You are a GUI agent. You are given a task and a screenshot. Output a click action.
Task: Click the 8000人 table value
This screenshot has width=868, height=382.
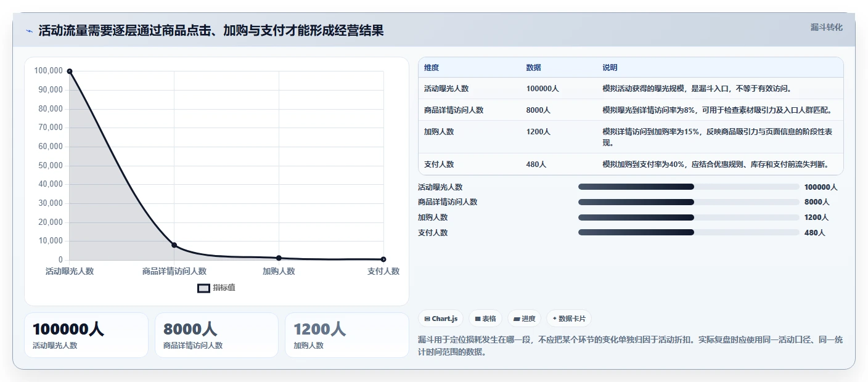pyautogui.click(x=538, y=110)
